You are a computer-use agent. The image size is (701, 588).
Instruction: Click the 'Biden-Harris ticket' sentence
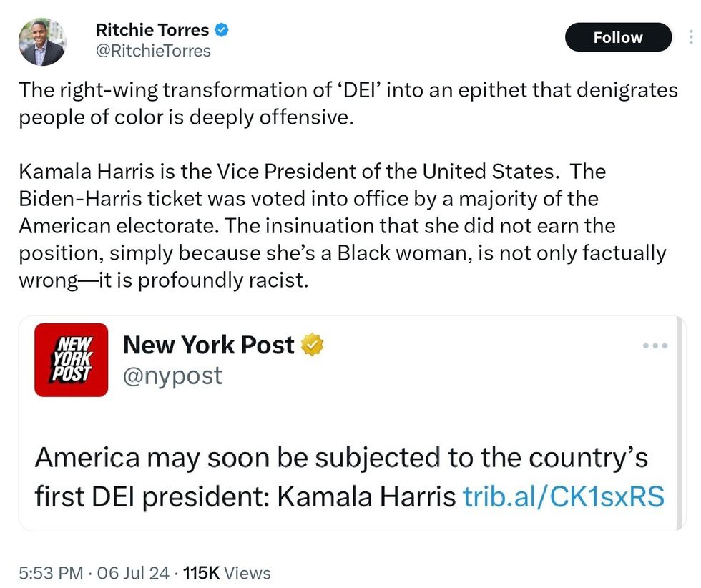[x=308, y=198]
